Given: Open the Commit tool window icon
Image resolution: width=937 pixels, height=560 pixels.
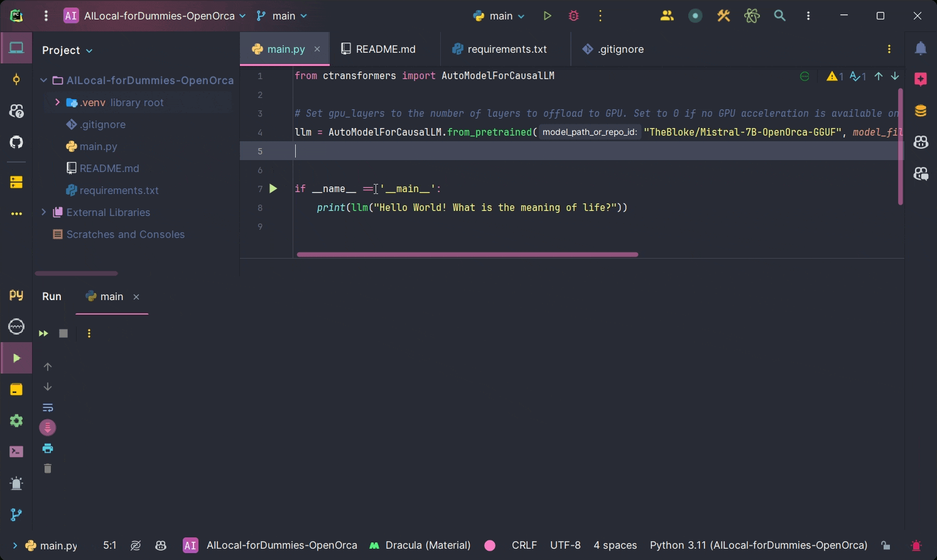Looking at the screenshot, I should point(16,80).
